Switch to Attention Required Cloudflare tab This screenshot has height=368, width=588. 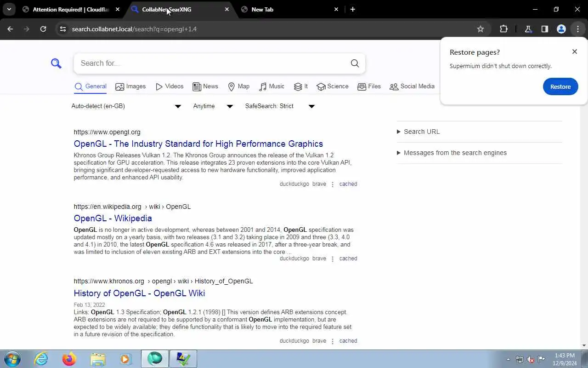tap(71, 9)
